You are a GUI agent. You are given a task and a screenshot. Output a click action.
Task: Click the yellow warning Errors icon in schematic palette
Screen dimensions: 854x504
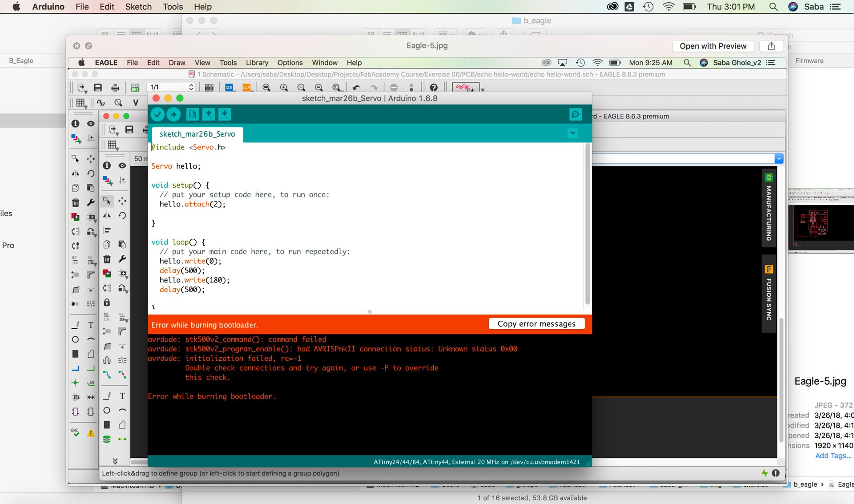pyautogui.click(x=91, y=433)
